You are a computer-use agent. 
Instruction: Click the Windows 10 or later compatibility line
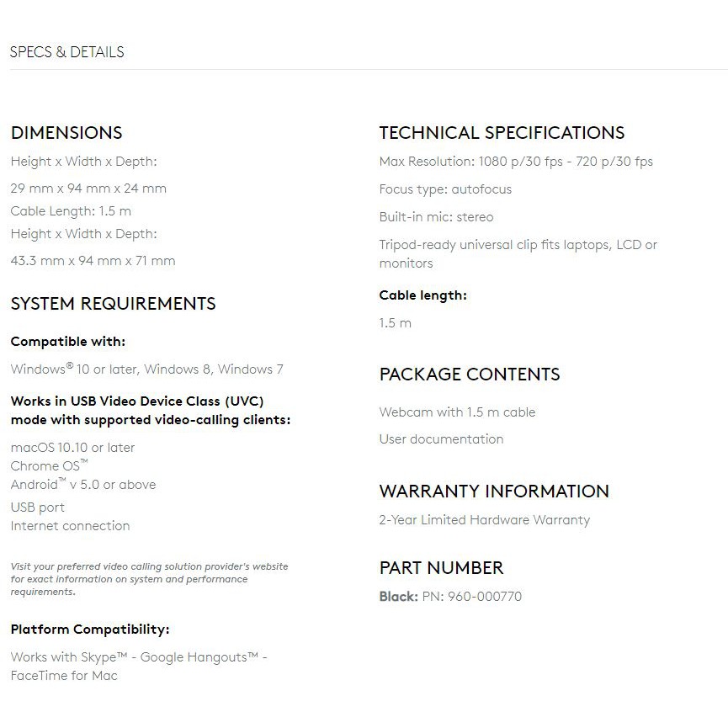(x=146, y=369)
